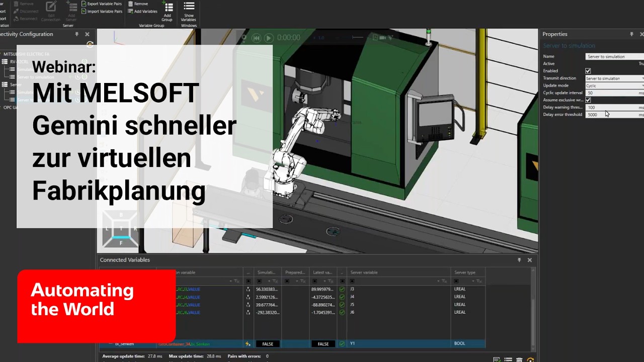Click the green status check in J3 row

point(342,289)
